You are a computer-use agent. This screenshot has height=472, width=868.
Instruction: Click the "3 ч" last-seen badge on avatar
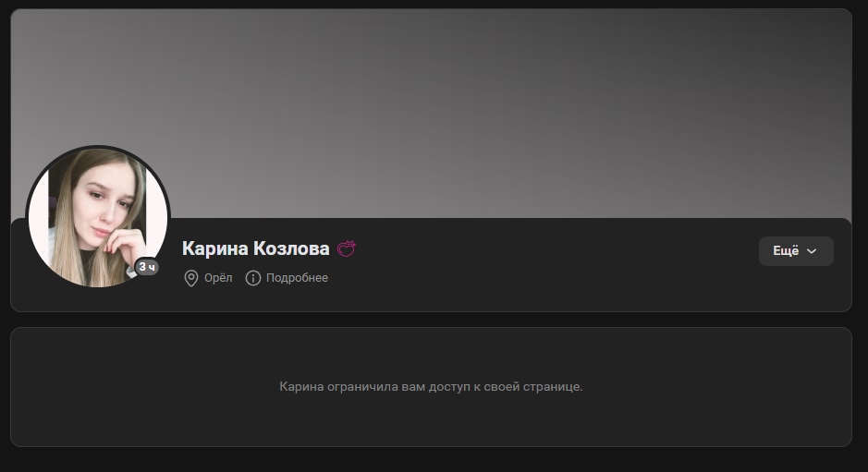pos(147,267)
